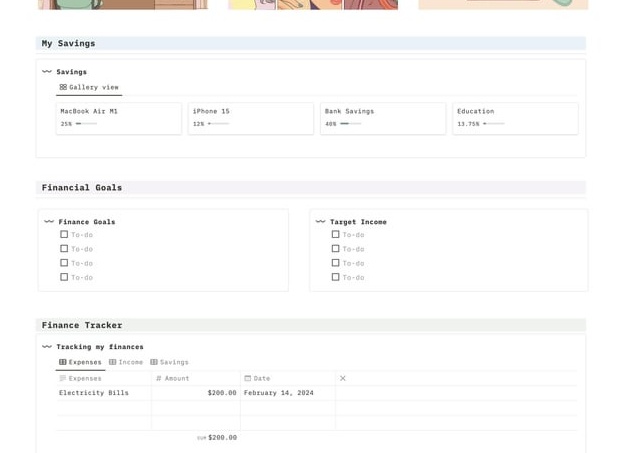Click the wavy icon beside Target Income
This screenshot has width=626, height=453.
(x=320, y=222)
